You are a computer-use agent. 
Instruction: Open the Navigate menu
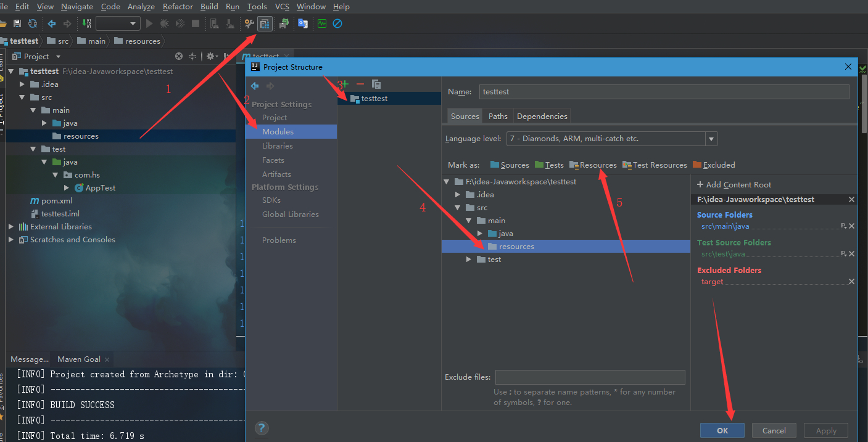[77, 7]
